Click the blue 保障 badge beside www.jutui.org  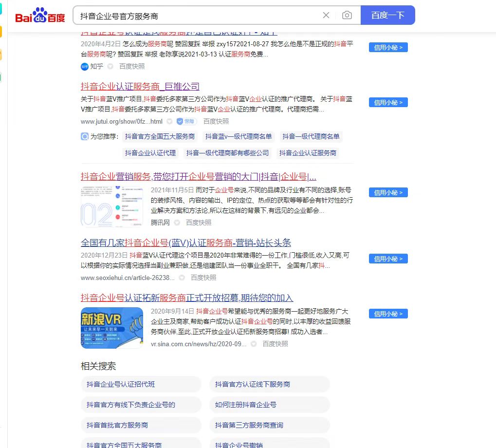[186, 121]
